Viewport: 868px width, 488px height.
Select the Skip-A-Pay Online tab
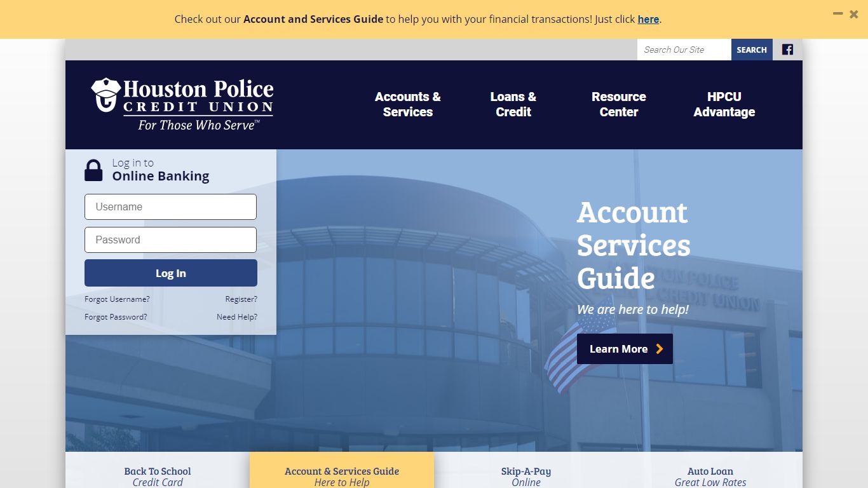click(x=526, y=470)
